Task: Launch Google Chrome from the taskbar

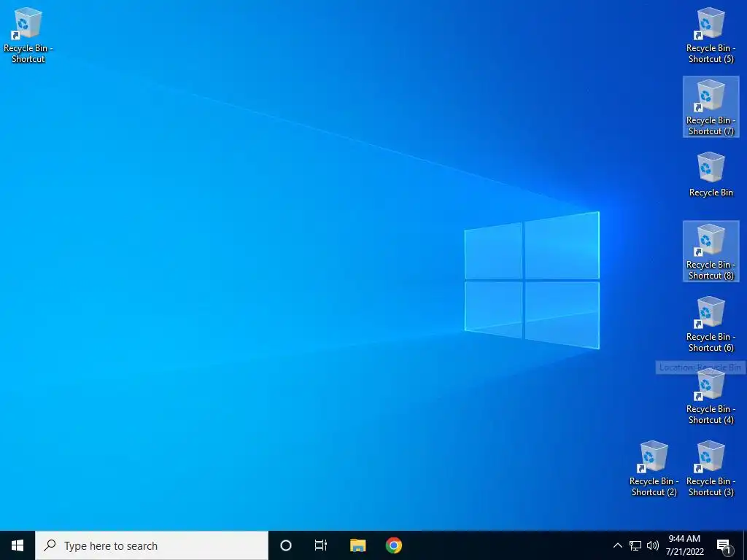Action: 393,545
